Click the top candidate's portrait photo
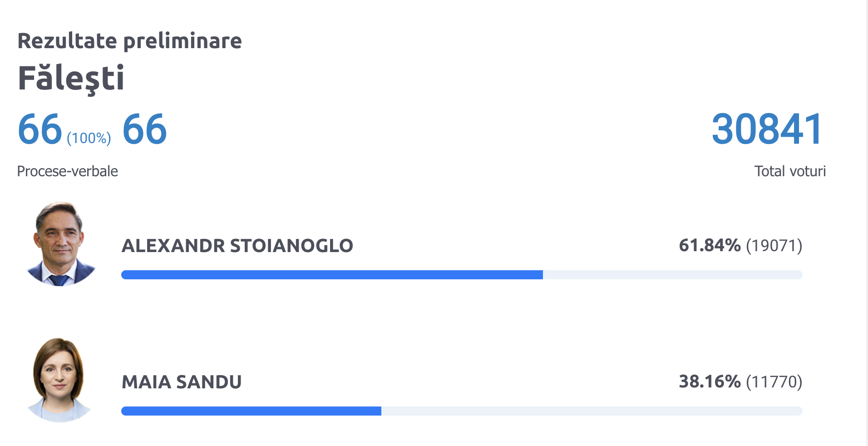 (x=60, y=244)
